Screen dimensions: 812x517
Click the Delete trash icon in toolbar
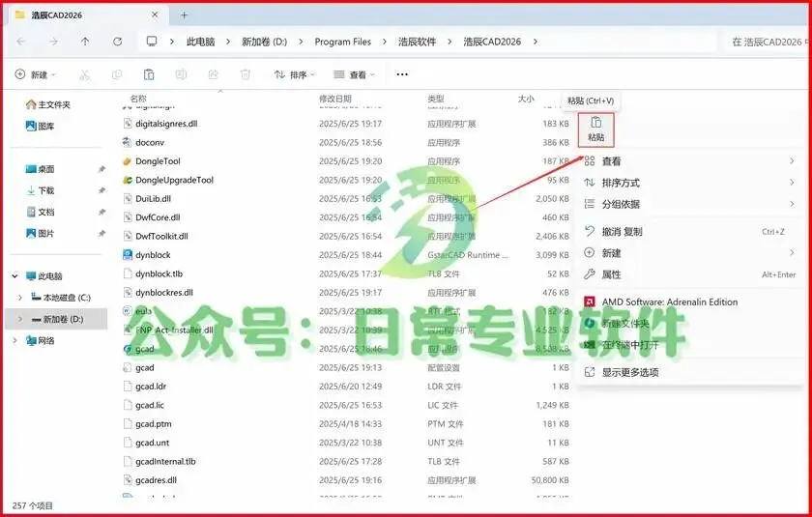[246, 75]
